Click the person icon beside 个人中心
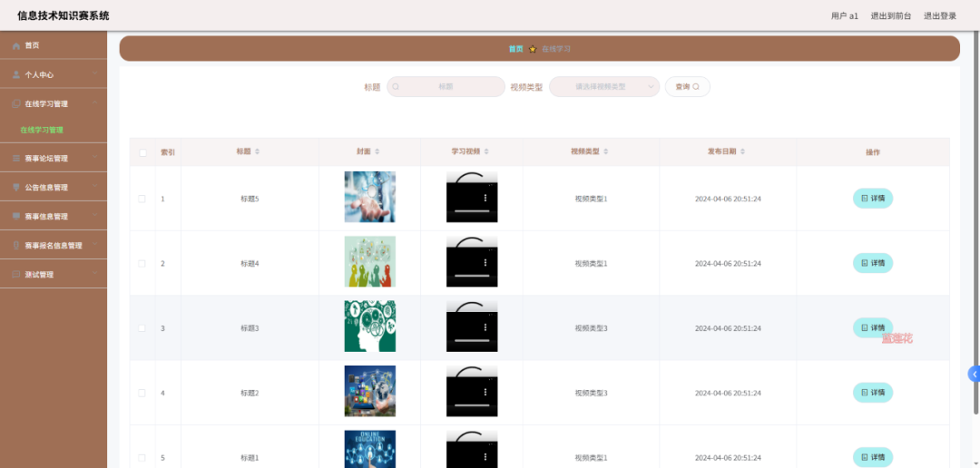The height and width of the screenshot is (468, 980). coord(16,74)
